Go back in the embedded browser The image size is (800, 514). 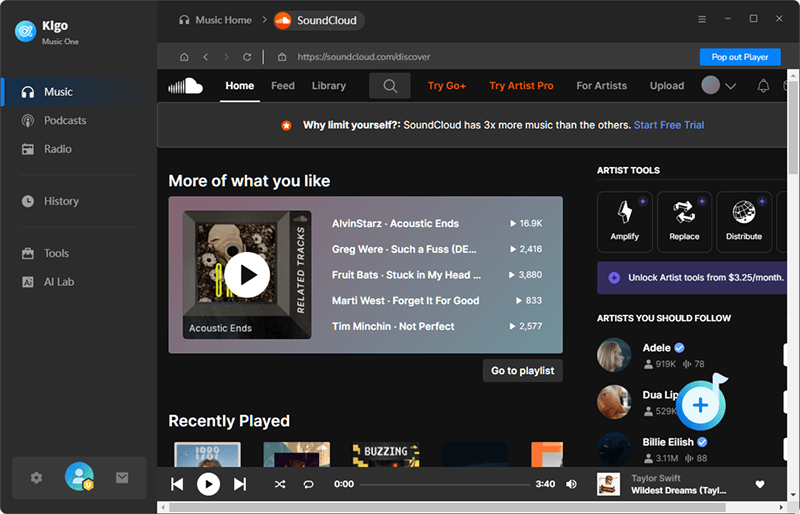tap(206, 57)
